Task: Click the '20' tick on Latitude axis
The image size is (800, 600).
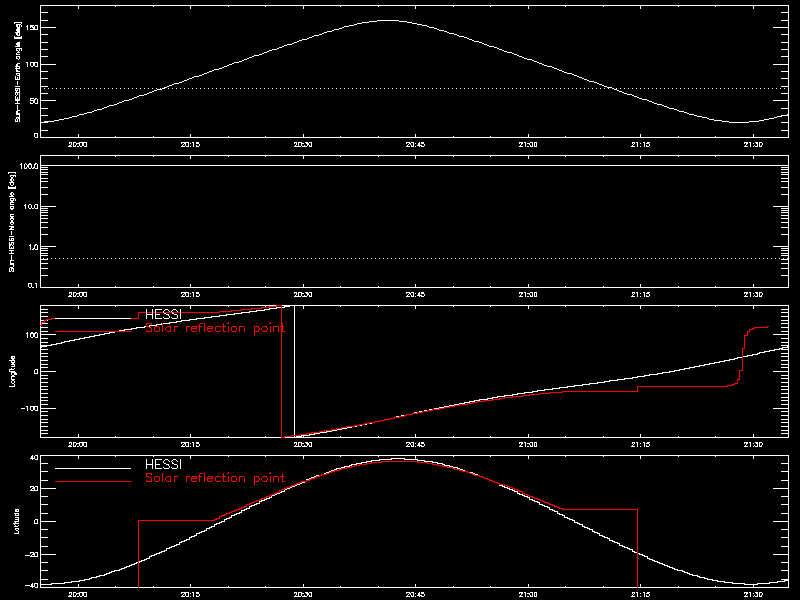Action: pos(34,489)
